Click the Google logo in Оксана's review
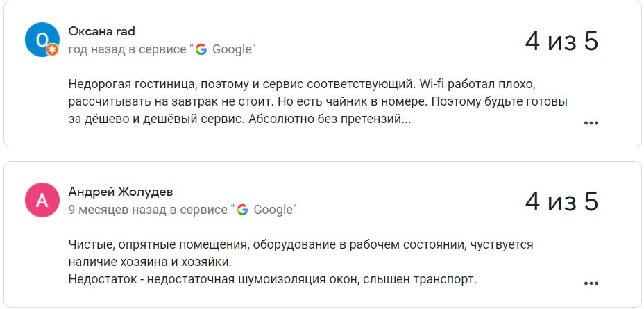The height and width of the screenshot is (309, 644). (201, 49)
